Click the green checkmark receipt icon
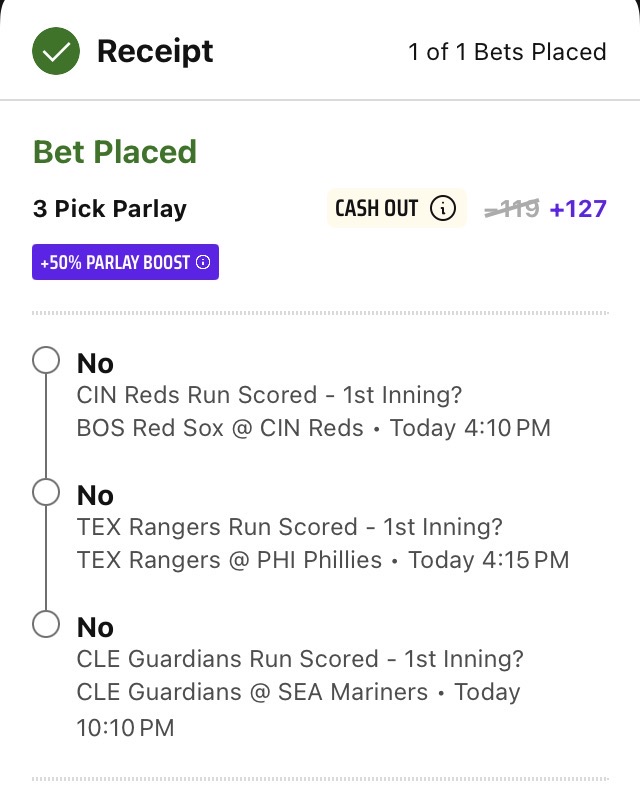 [x=56, y=51]
